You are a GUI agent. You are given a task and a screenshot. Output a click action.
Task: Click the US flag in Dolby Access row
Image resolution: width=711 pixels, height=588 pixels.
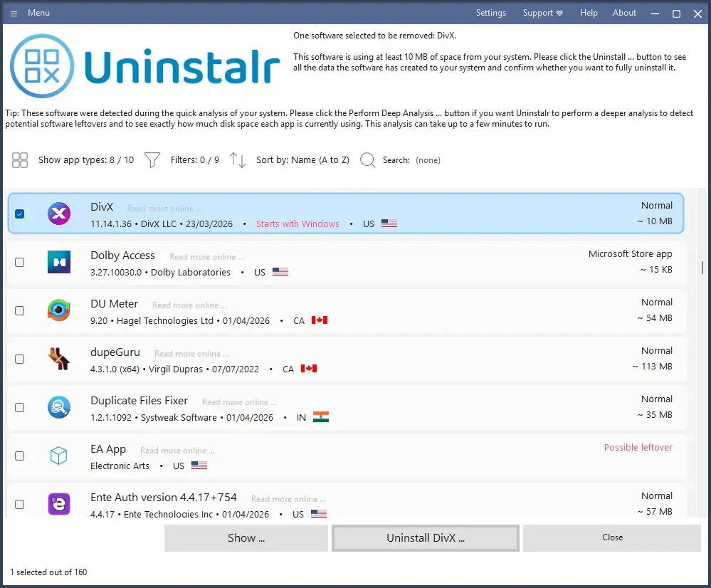[x=280, y=271]
